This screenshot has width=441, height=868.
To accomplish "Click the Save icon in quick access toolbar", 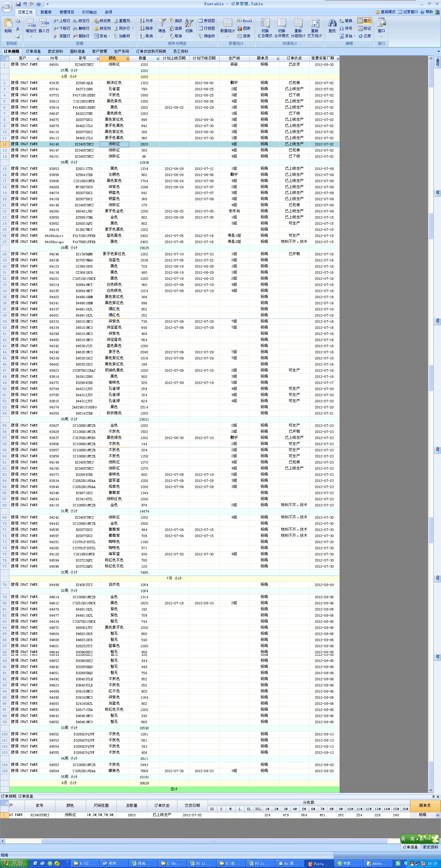I will pos(18,4).
